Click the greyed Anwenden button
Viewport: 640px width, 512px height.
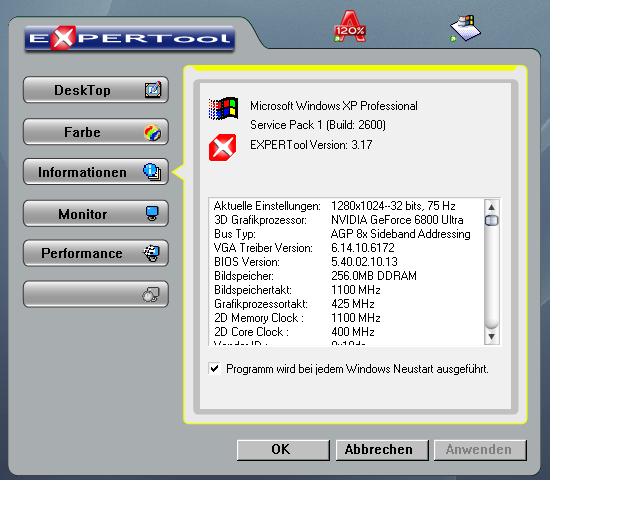(x=480, y=450)
